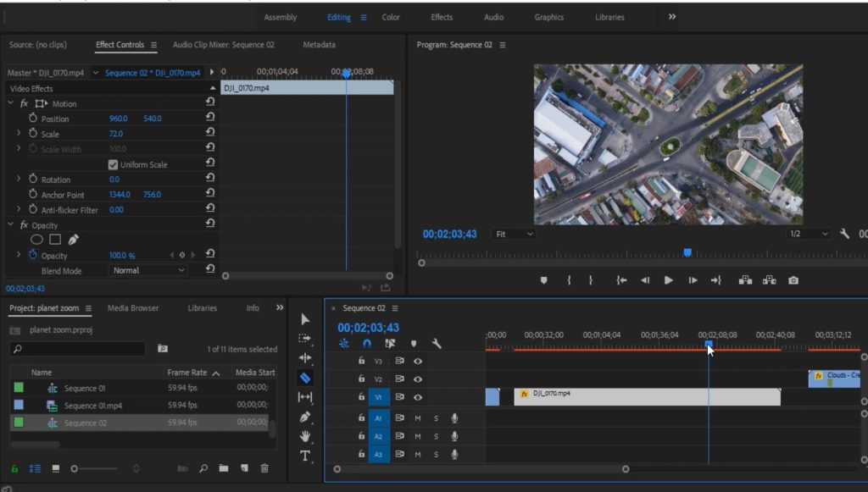Click the ellipse mask tool under Opacity
The width and height of the screenshot is (868, 492).
click(x=36, y=240)
